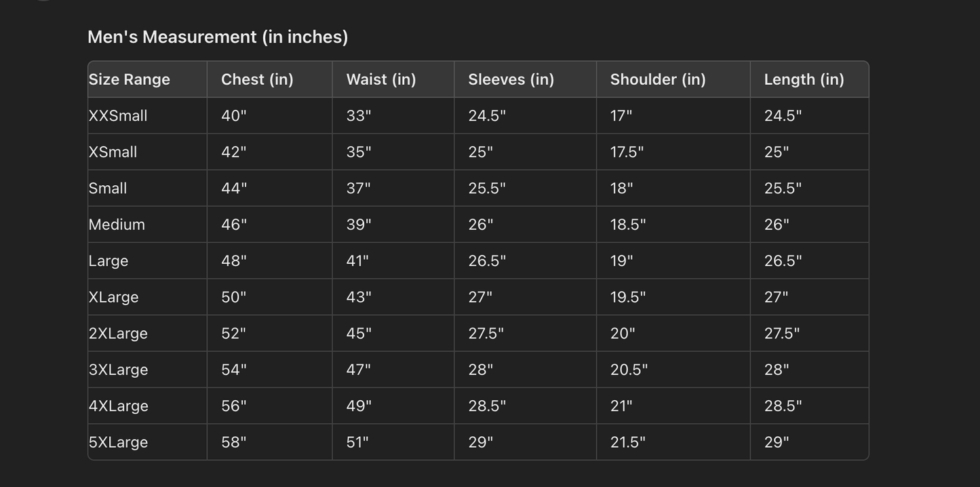Select the 5XLarge size row label

(118, 442)
